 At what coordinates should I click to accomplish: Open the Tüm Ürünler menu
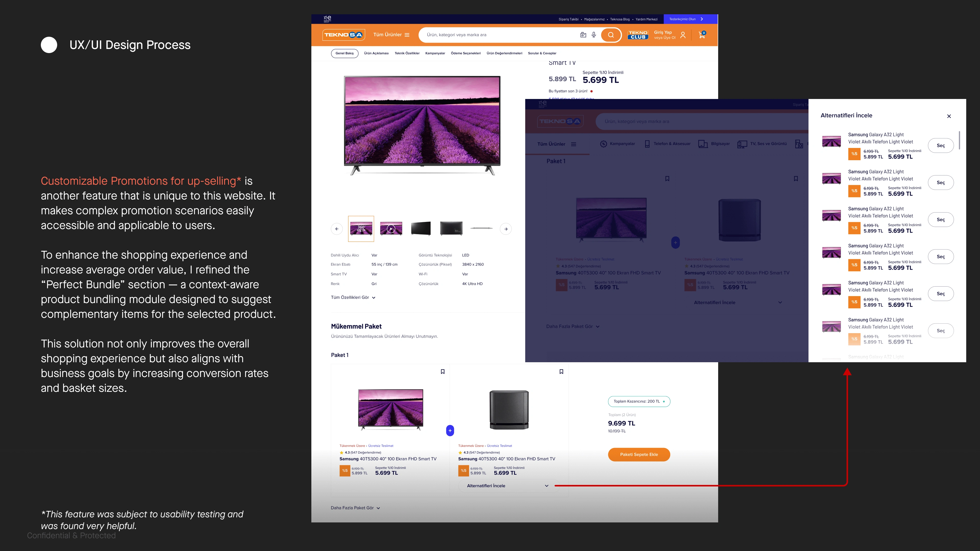tap(391, 35)
